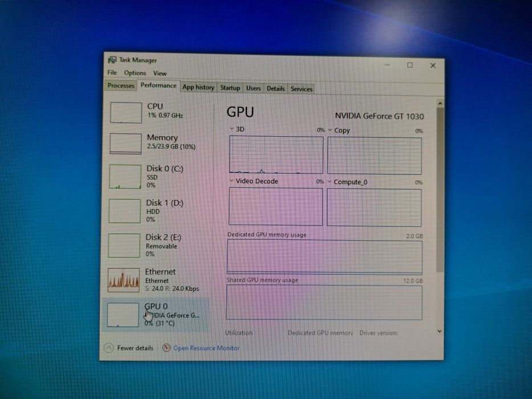Click the Compute_0 usage graph
Screen dimensions: 532x399
(x=374, y=207)
